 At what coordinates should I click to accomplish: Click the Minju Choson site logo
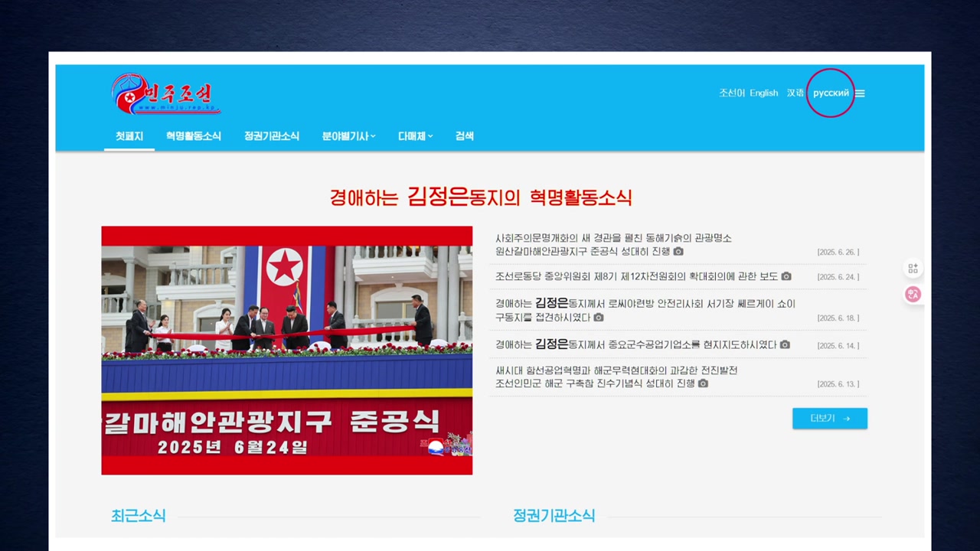click(166, 94)
